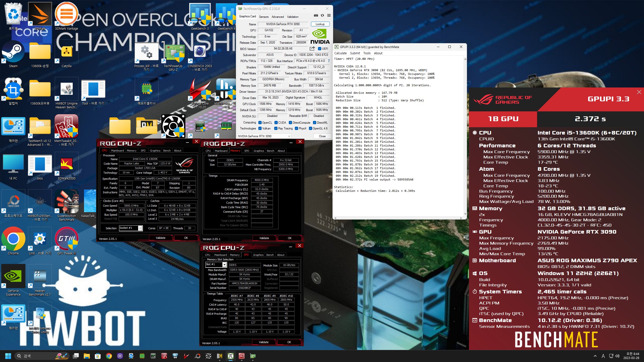Open the GPU-Z hamburger menu

329,16
